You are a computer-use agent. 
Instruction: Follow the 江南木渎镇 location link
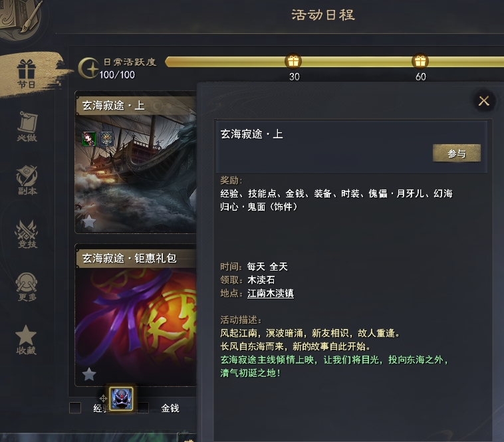click(271, 293)
